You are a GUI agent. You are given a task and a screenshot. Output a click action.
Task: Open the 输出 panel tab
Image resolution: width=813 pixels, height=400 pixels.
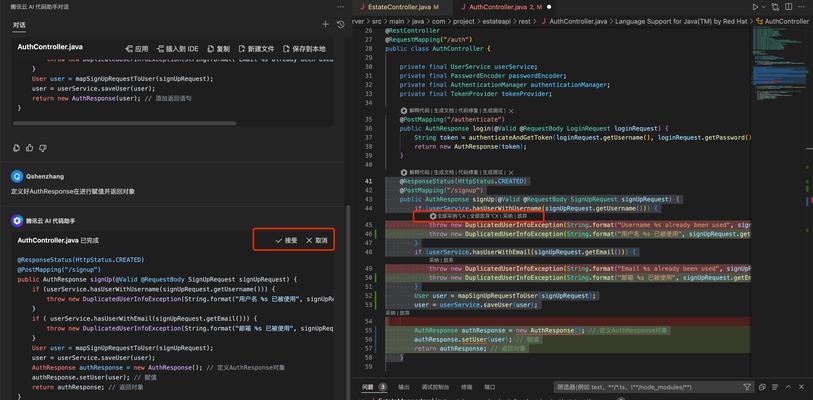click(x=404, y=387)
